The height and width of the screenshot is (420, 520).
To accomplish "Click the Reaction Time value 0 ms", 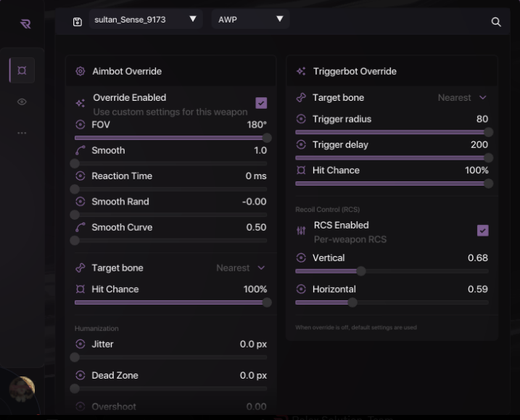I will [256, 176].
